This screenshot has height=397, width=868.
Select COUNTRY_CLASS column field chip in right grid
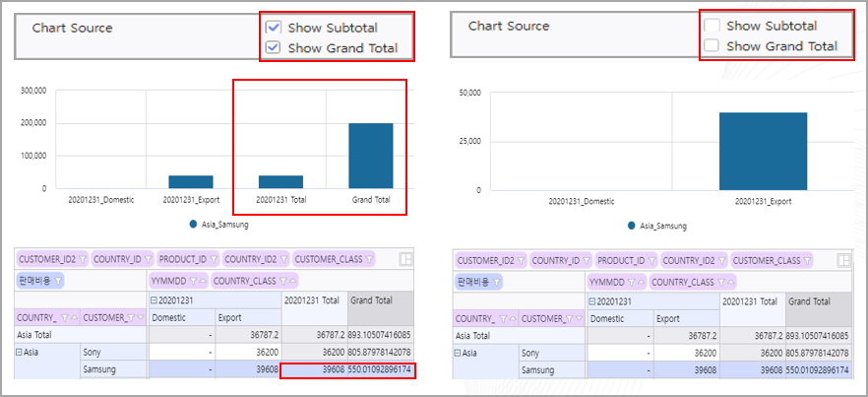point(693,282)
